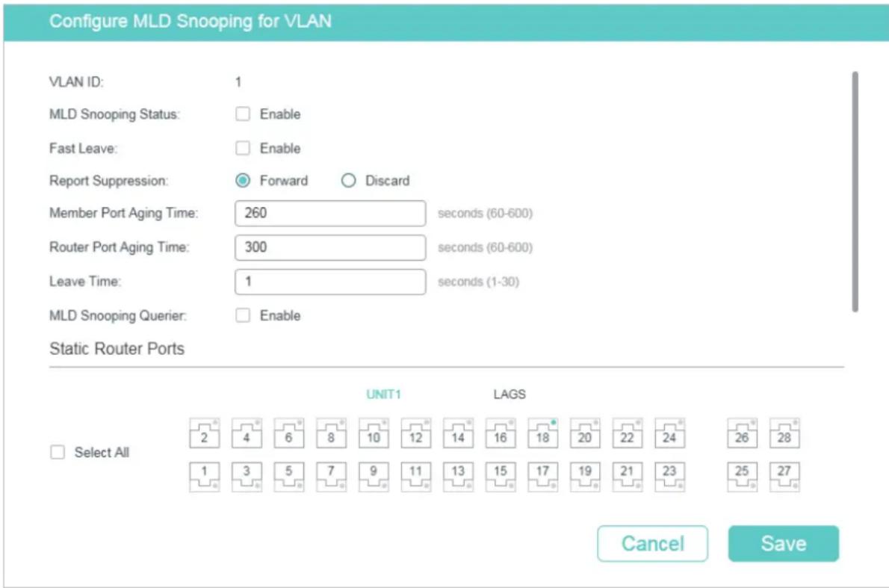
Task: Select port 12 icon
Action: tap(415, 433)
